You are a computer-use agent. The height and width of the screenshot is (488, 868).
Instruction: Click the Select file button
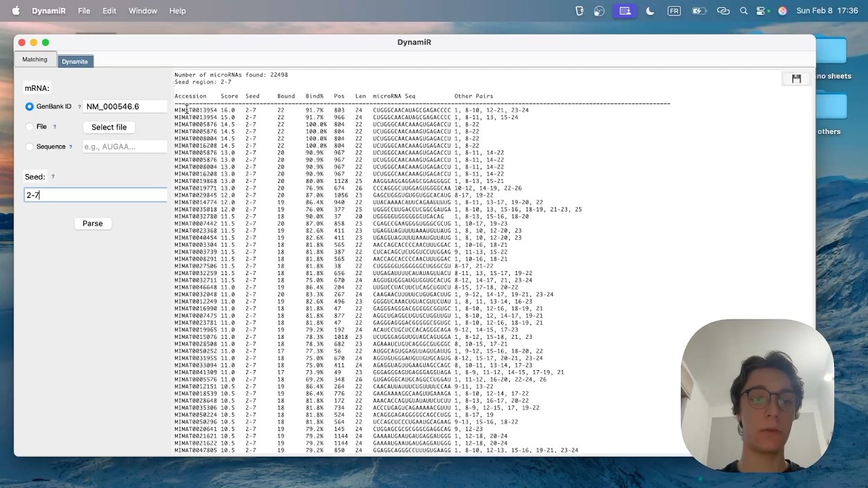pos(109,127)
